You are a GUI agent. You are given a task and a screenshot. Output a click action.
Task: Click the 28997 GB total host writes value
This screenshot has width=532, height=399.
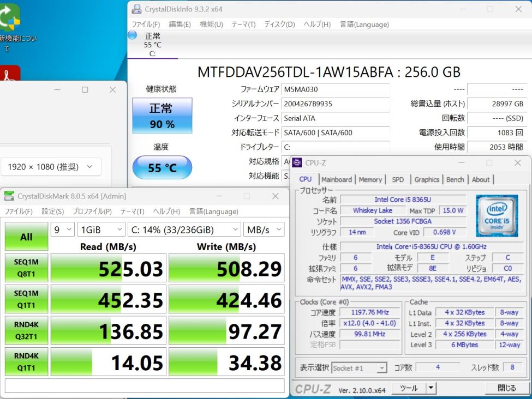click(x=497, y=104)
